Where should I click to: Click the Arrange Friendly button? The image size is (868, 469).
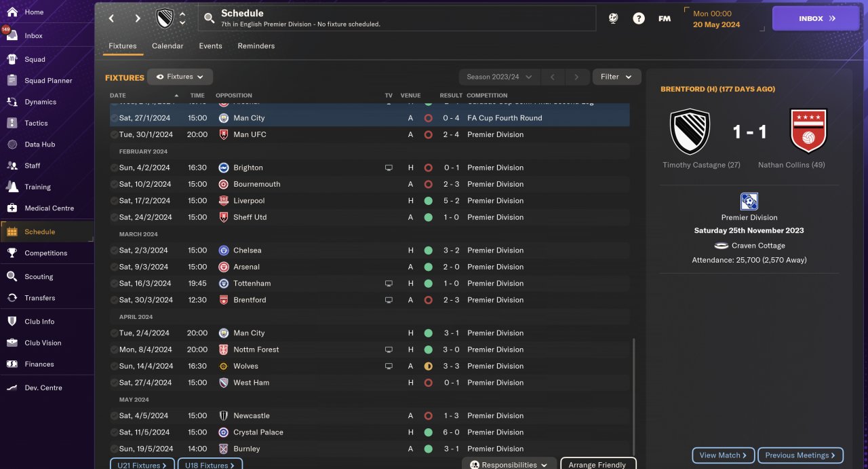pyautogui.click(x=598, y=464)
